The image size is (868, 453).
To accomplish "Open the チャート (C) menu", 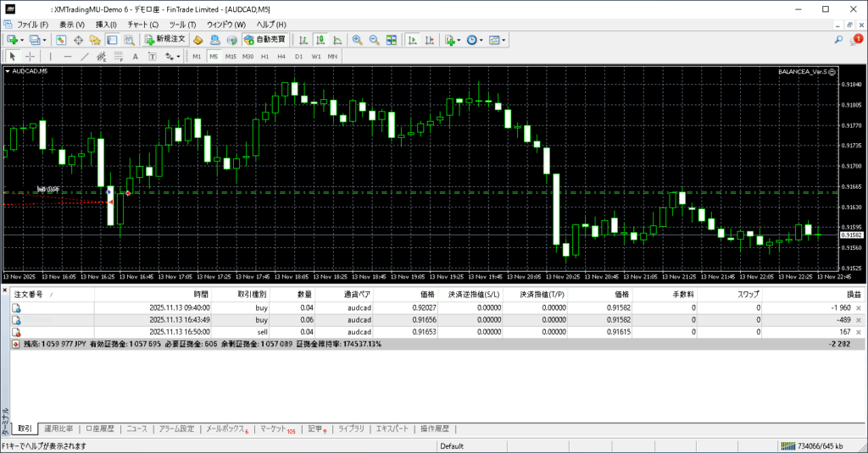I will click(142, 25).
